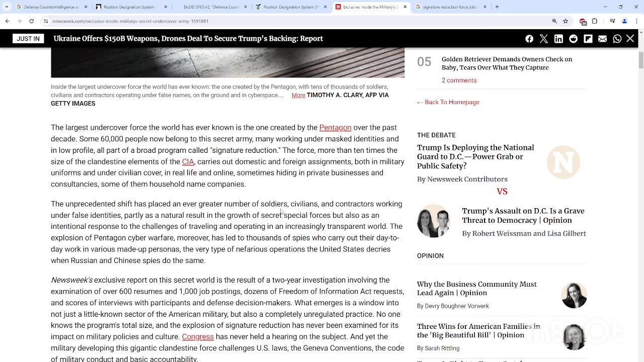Viewport: 644px width, 362px height.
Task: Open the tab search dropdown arrow
Action: 7,7
